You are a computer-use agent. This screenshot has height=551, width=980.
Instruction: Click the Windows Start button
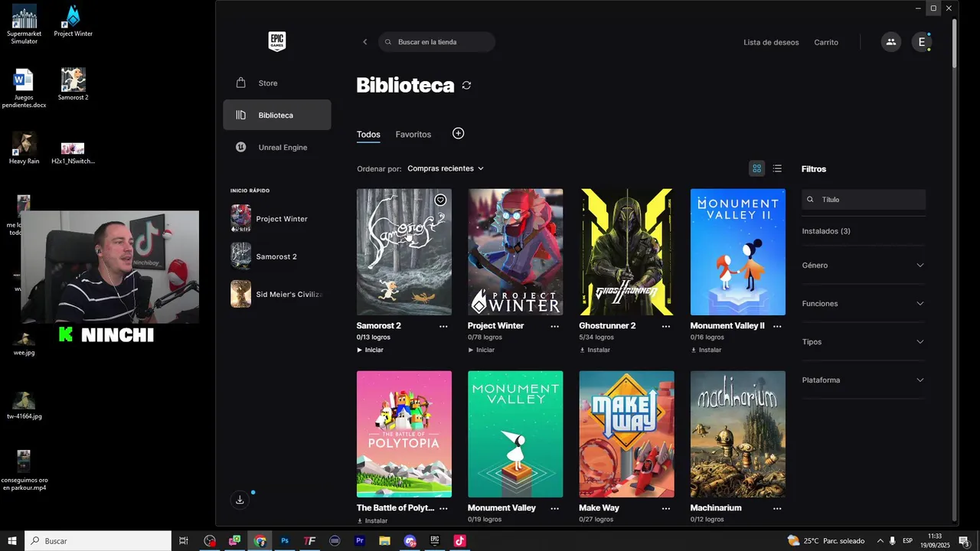click(12, 541)
